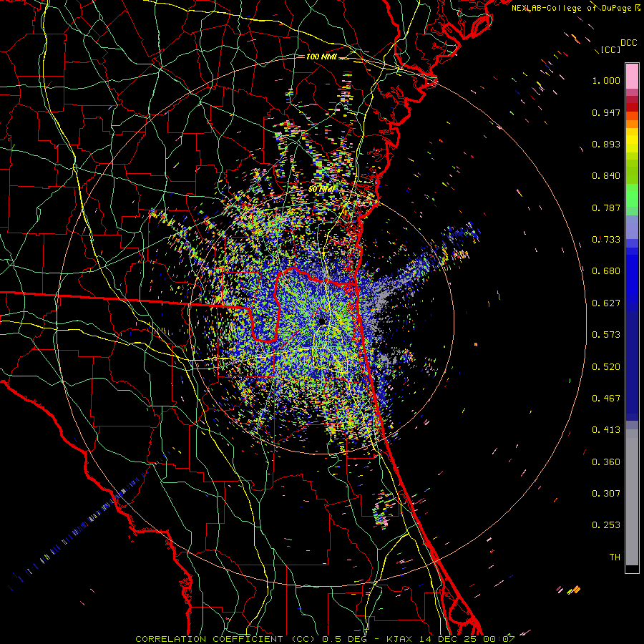Pick the pink swatch atop the color bar
Image resolution: width=644 pixels, height=644 pixels.
(632, 76)
